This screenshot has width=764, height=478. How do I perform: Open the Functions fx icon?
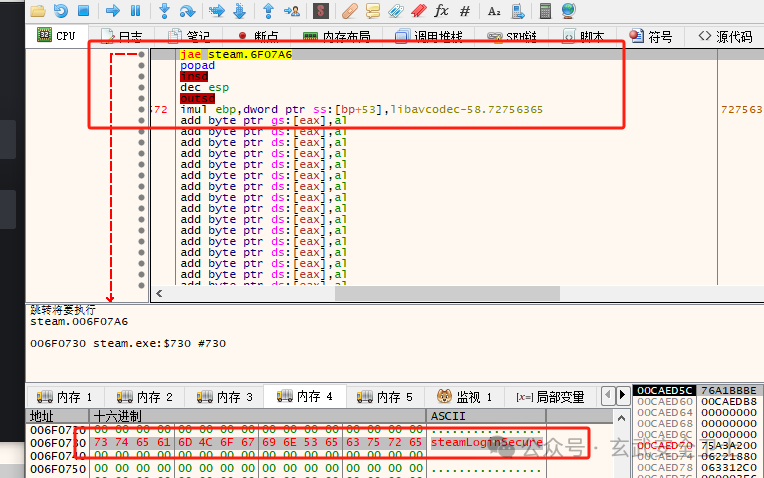[x=441, y=10]
